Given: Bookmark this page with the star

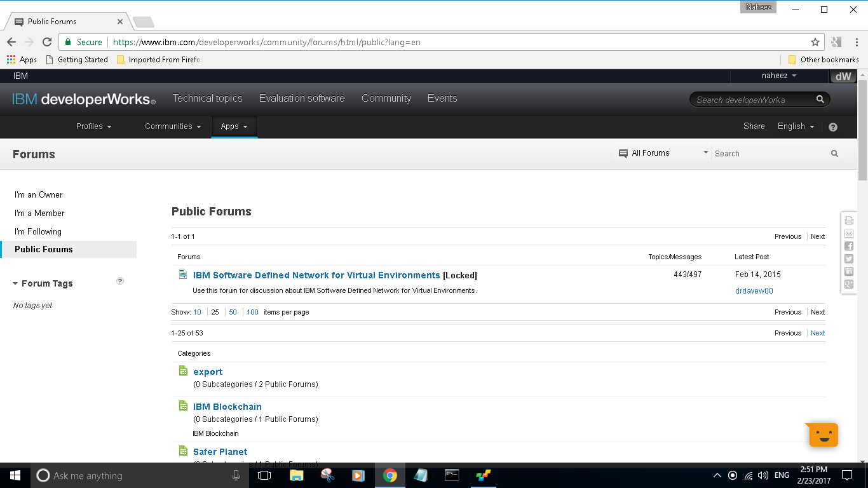Looking at the screenshot, I should click(815, 42).
